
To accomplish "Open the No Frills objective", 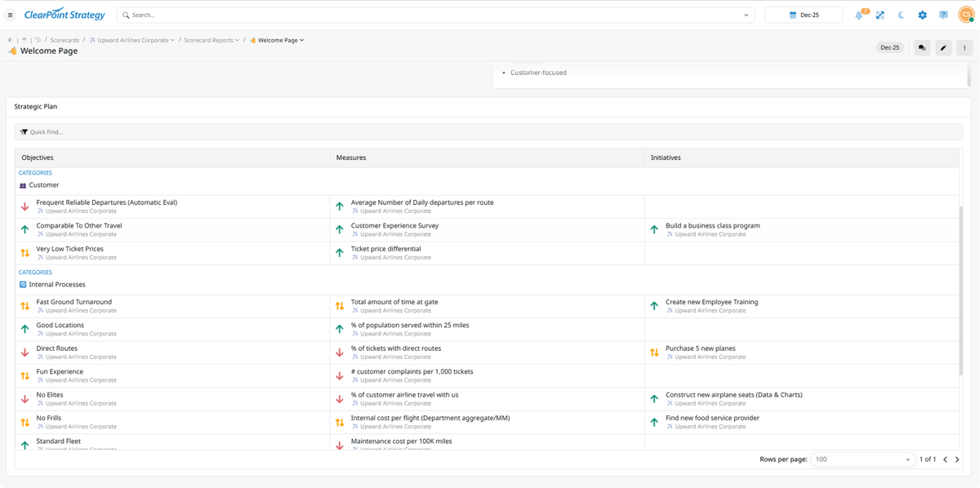I will (x=49, y=418).
